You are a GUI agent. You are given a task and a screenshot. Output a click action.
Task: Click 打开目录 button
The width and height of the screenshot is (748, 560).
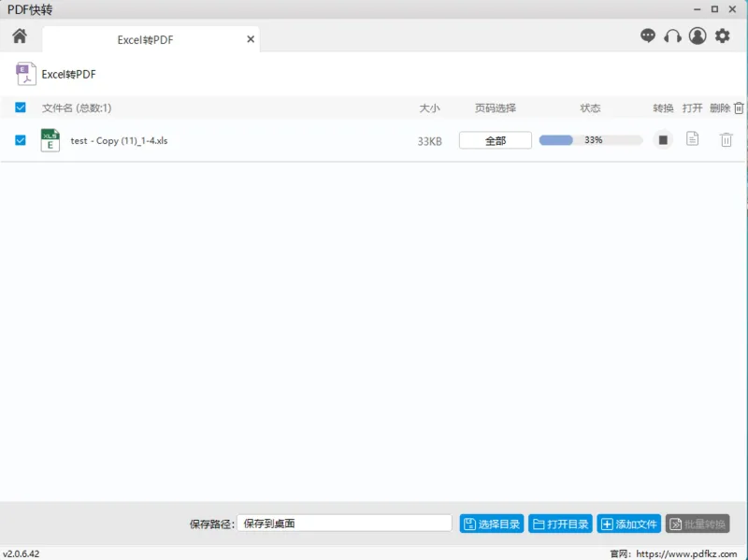tap(560, 524)
